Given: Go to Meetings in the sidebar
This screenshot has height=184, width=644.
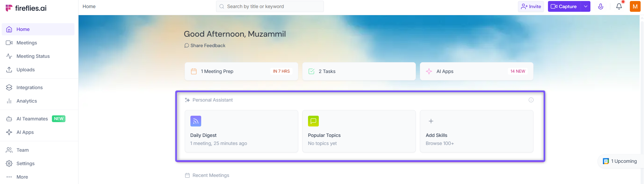Looking at the screenshot, I should point(27,43).
